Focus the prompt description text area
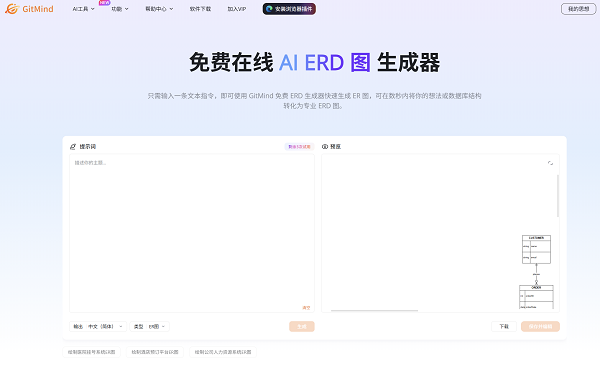Image resolution: width=600 pixels, height=365 pixels. (192, 233)
